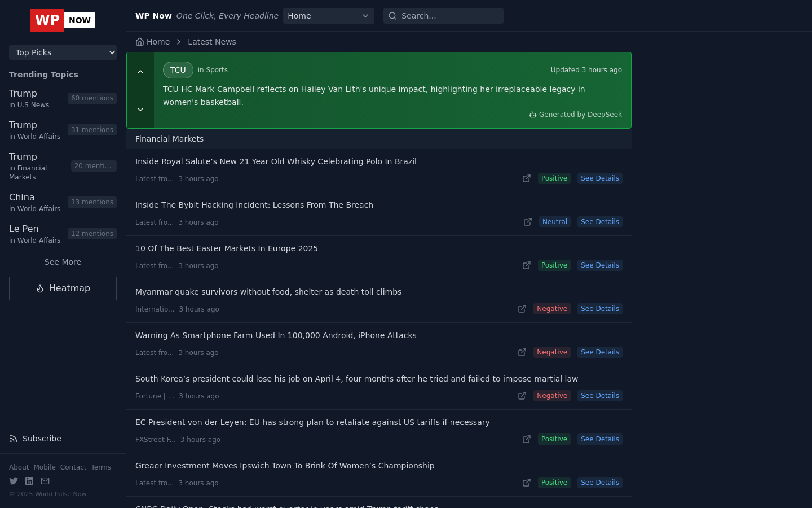Show previous summary with up chevron
The height and width of the screenshot is (508, 812).
tap(140, 72)
